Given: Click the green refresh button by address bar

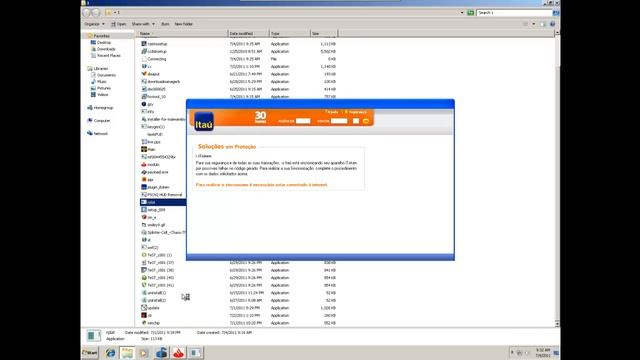Looking at the screenshot, I should coord(470,13).
